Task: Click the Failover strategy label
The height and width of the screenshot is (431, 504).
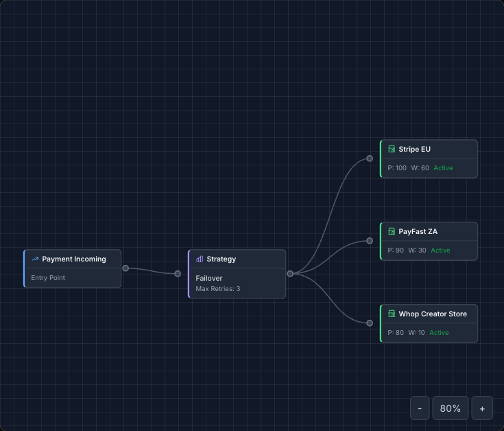Action: point(209,278)
